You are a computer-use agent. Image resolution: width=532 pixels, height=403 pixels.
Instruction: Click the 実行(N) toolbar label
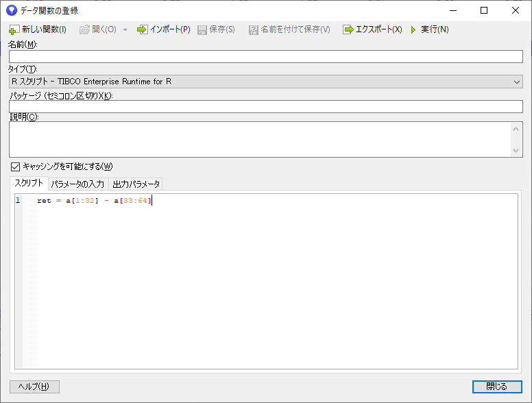[435, 29]
